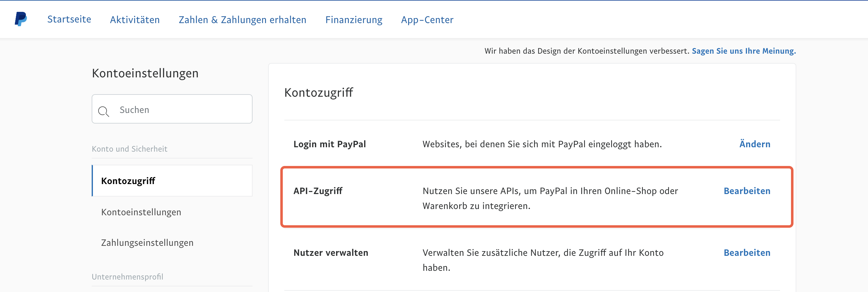Click inside the Suchen search field
868x292 pixels.
click(172, 109)
